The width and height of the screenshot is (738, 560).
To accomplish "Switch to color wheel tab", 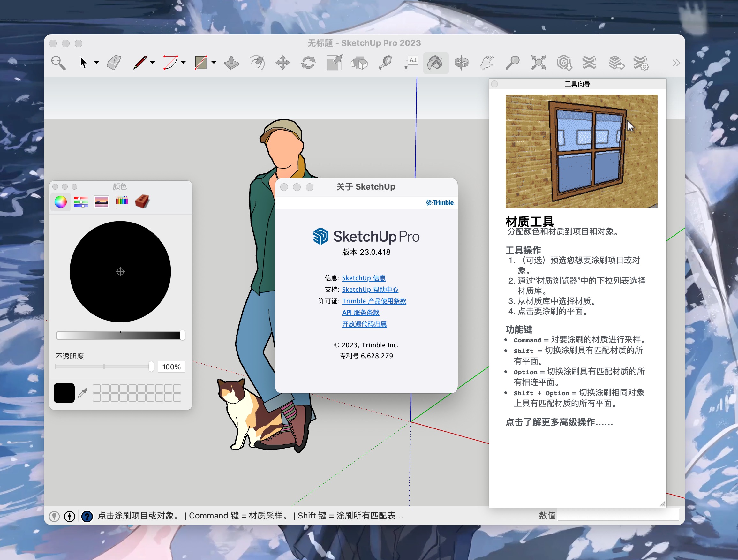I will pyautogui.click(x=60, y=202).
